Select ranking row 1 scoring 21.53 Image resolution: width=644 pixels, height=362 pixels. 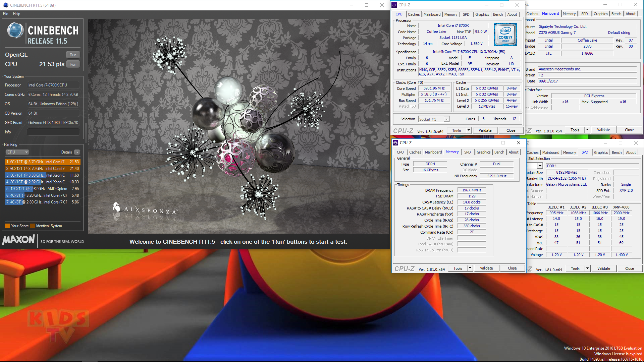click(43, 162)
